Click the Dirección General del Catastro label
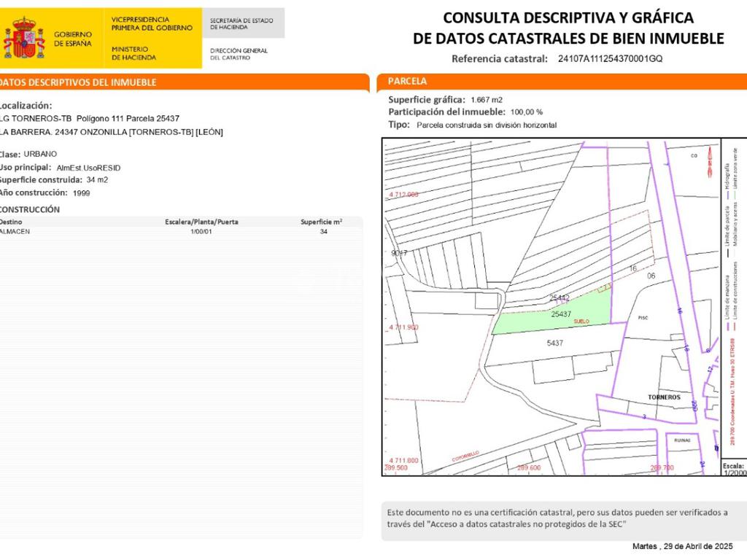747x560 pixels. click(239, 54)
